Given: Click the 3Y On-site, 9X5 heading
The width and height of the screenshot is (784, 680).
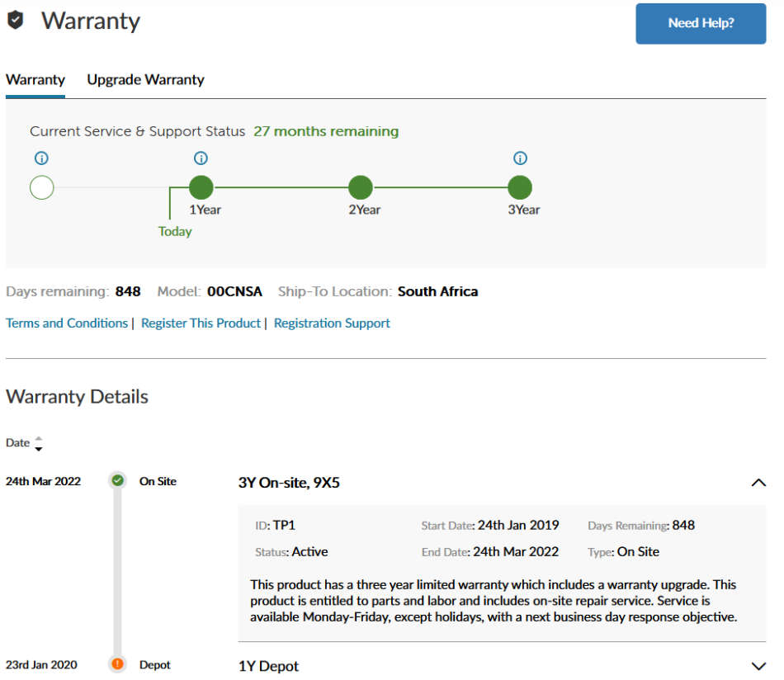Looking at the screenshot, I should (289, 483).
